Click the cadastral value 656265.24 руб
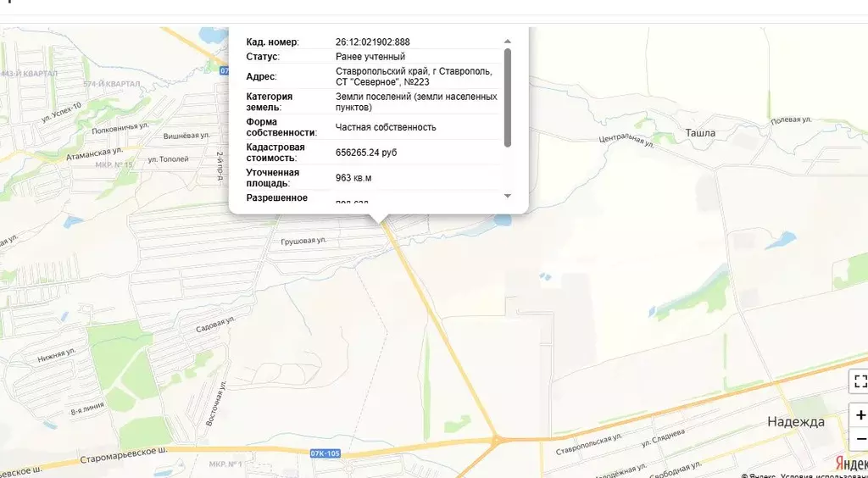This screenshot has width=868, height=478. coord(366,153)
